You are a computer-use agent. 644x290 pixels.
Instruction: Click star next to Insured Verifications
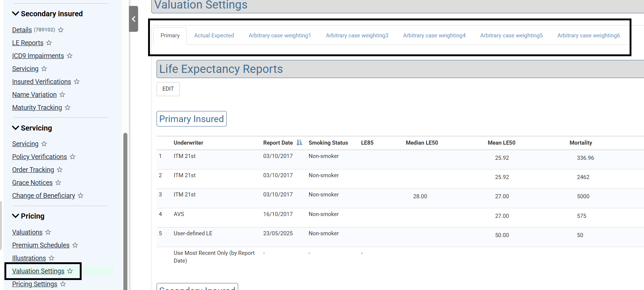tap(77, 82)
